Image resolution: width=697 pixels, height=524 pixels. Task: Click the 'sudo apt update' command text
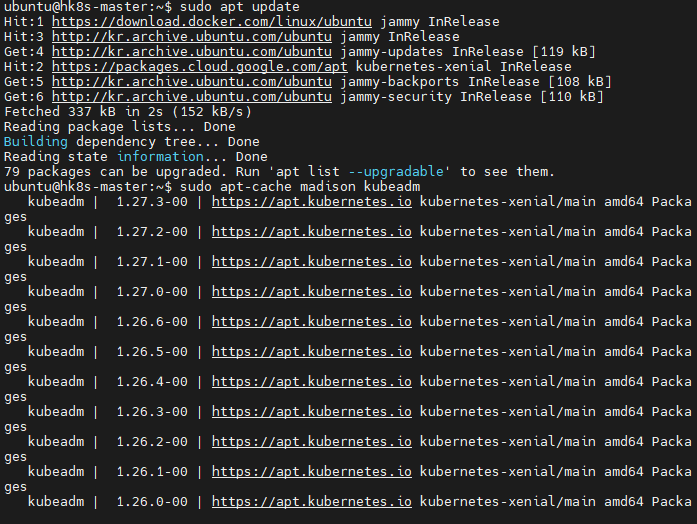click(240, 7)
